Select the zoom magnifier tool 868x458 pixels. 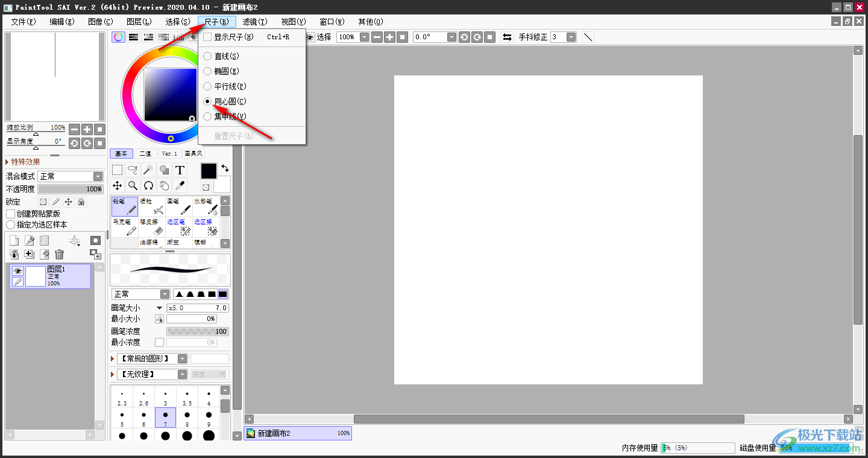click(x=133, y=186)
